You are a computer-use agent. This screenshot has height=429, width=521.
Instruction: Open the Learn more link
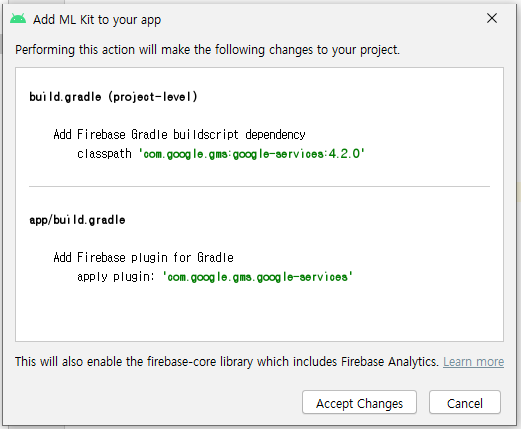473,362
